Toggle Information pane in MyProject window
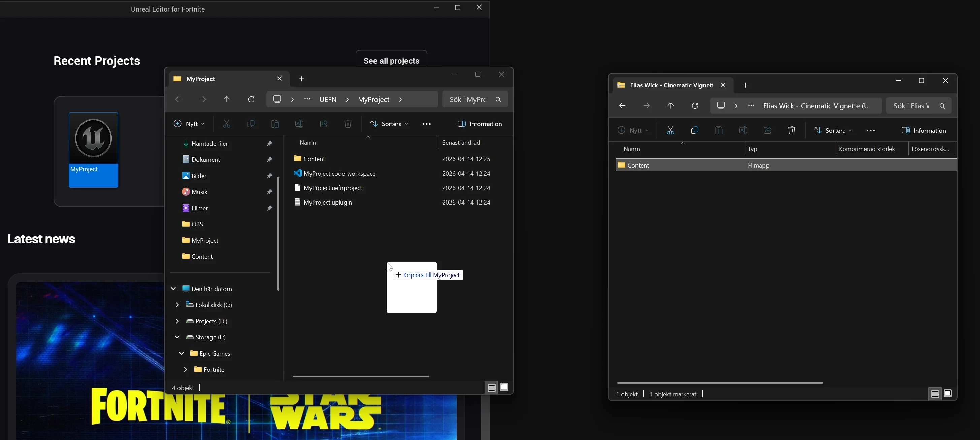 (480, 124)
